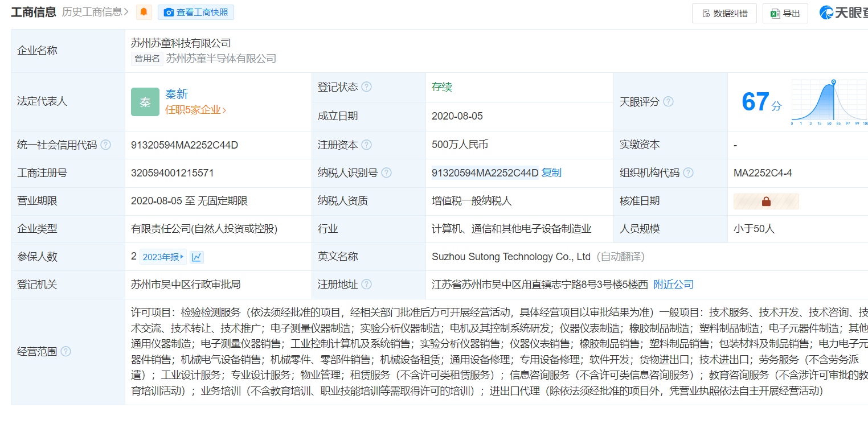Click the locked 核准日期 badge
This screenshot has width=868, height=432.
pyautogui.click(x=766, y=201)
